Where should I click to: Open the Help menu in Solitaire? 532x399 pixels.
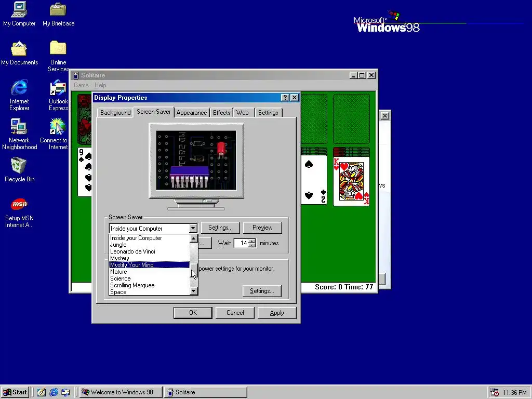[100, 85]
